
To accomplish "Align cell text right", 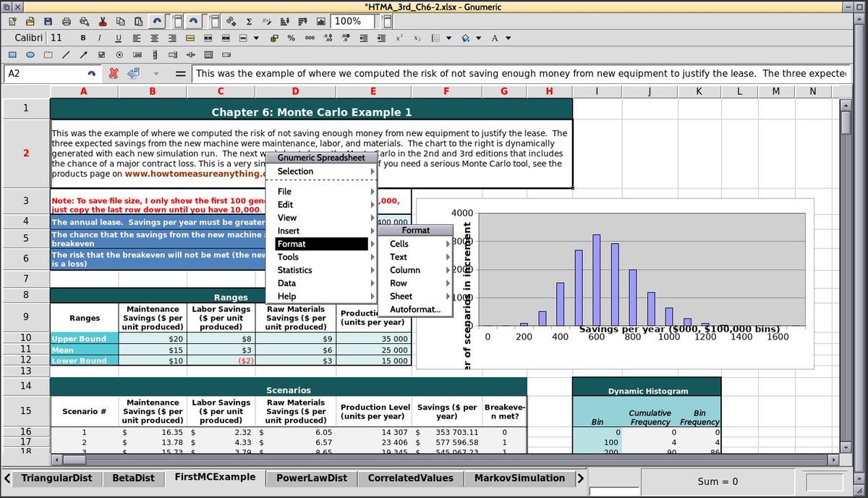I will click(172, 38).
